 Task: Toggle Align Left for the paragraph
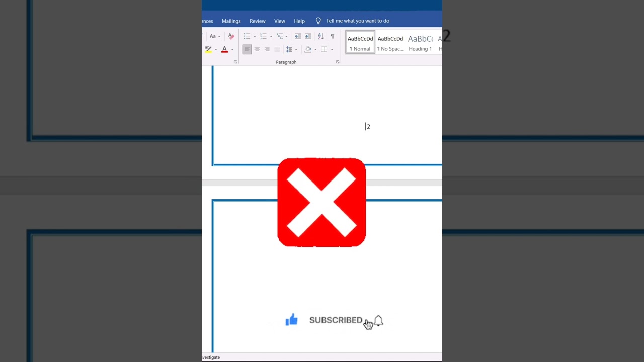tap(247, 49)
